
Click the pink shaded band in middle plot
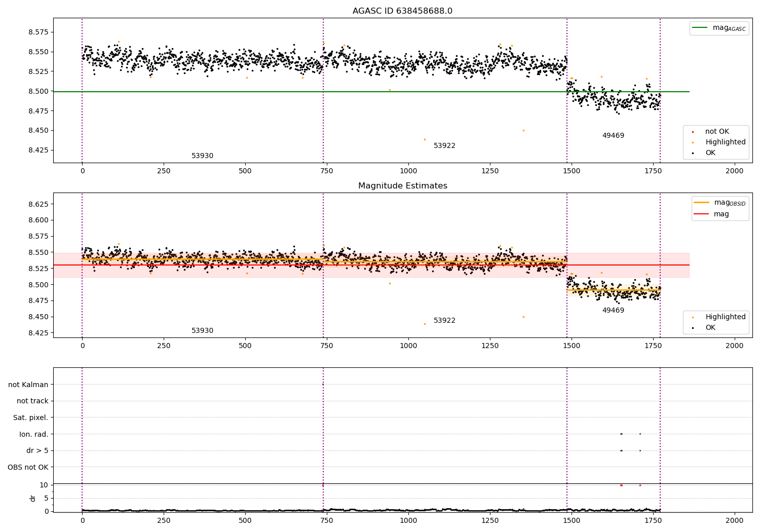click(371, 265)
